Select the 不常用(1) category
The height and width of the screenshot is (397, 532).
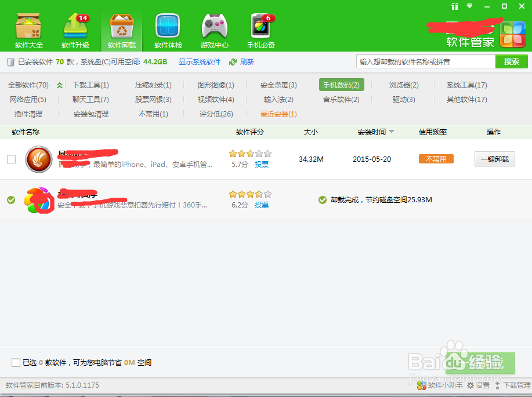coord(153,114)
